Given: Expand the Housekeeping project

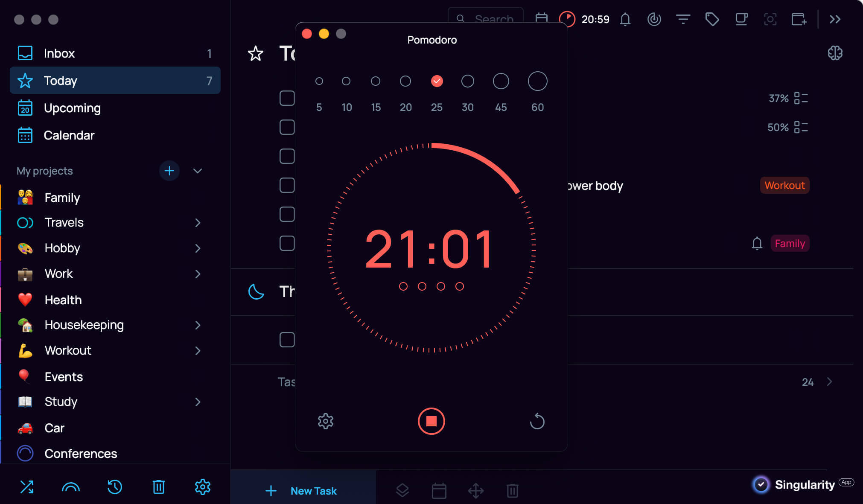Looking at the screenshot, I should [x=198, y=325].
